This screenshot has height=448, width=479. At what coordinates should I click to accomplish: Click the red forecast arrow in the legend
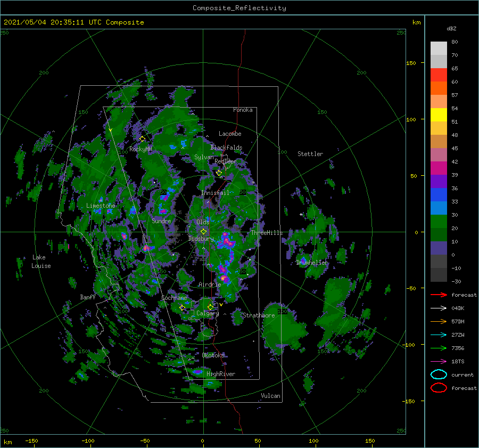click(439, 295)
